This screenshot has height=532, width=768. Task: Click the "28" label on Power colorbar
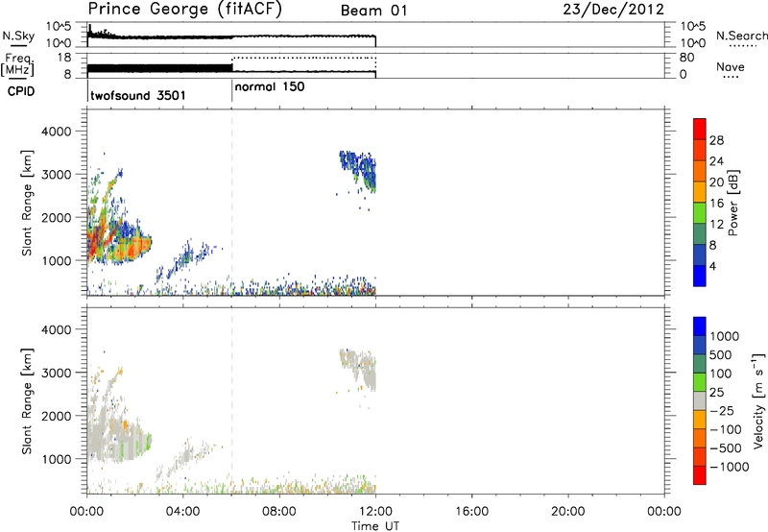[716, 140]
